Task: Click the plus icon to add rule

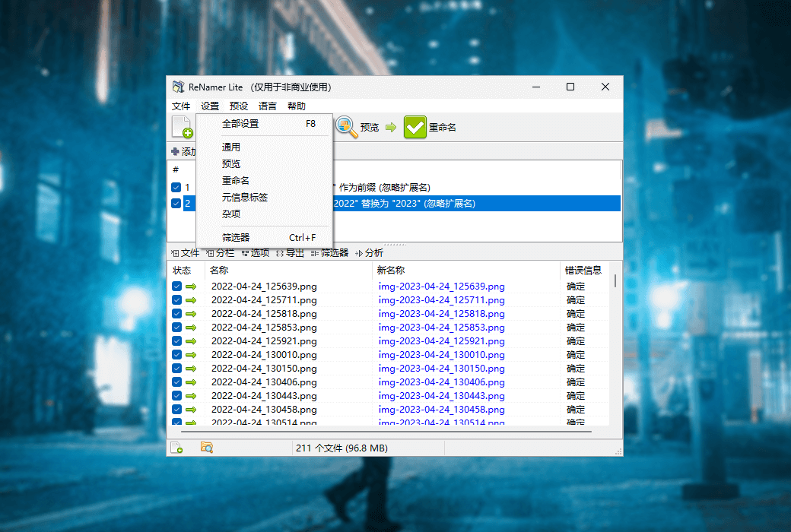Action: coord(175,152)
